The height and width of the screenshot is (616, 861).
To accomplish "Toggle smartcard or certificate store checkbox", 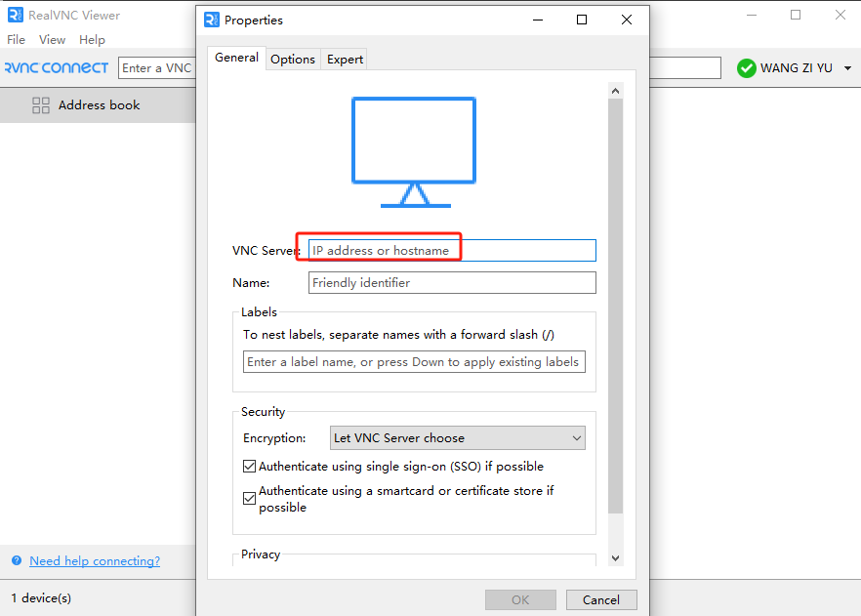I will (x=249, y=499).
